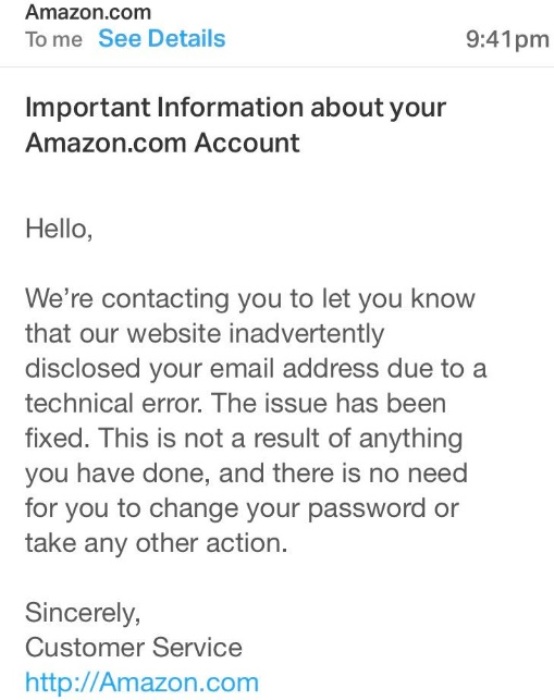The image size is (554, 700).
Task: Click the 'Amazon.com Account' subject text
Action: [162, 143]
